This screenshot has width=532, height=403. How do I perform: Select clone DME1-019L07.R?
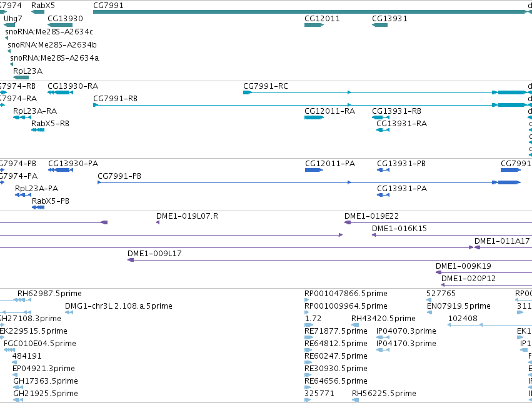click(x=158, y=222)
